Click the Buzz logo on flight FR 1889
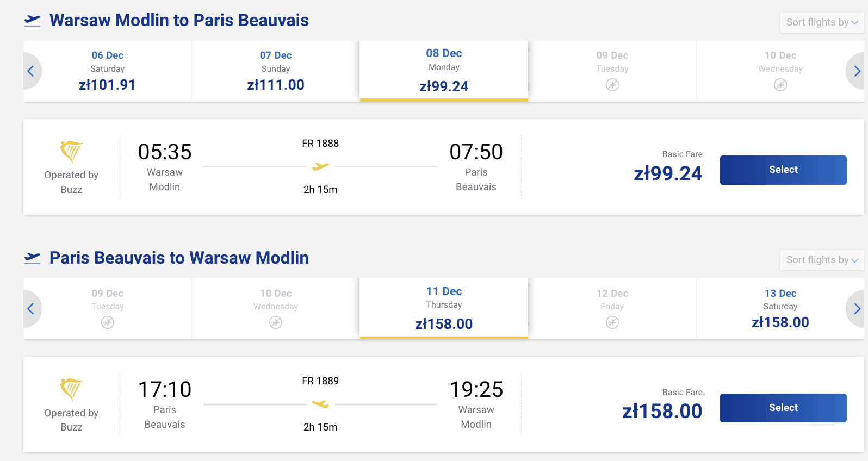 71,389
